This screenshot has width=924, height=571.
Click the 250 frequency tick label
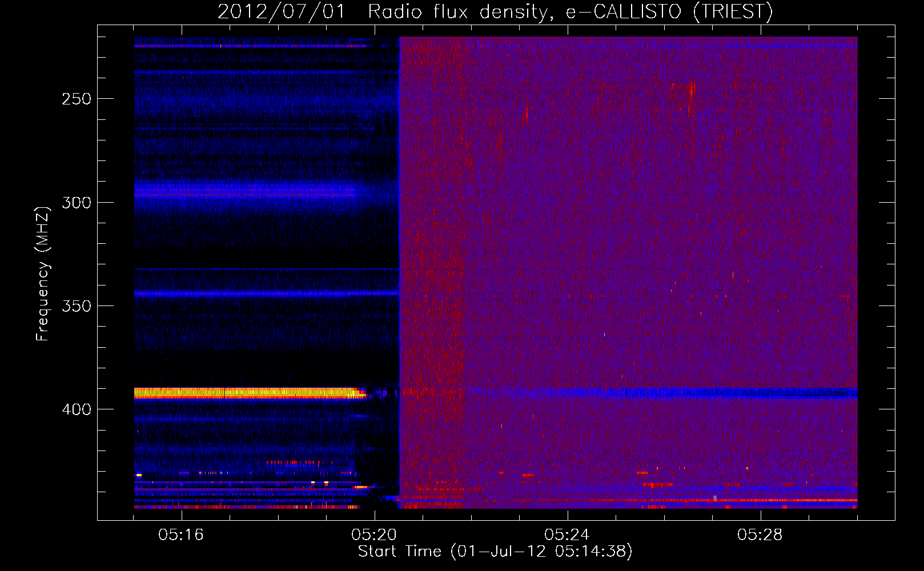pyautogui.click(x=77, y=99)
